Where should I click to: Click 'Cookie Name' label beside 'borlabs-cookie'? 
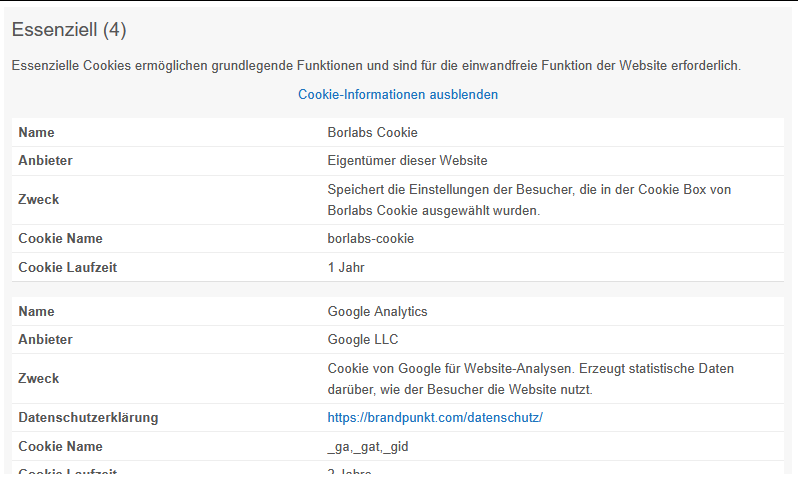coord(61,239)
